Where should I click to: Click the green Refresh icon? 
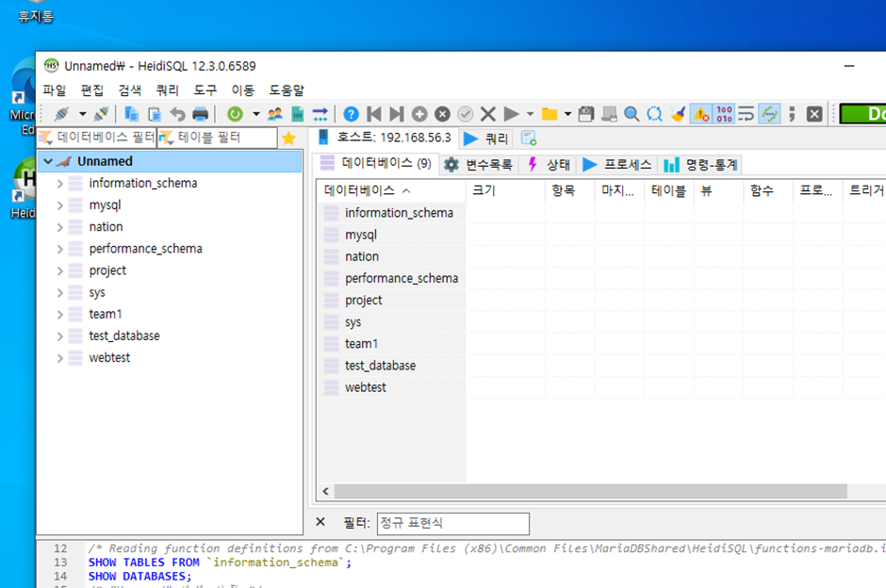[x=235, y=114]
